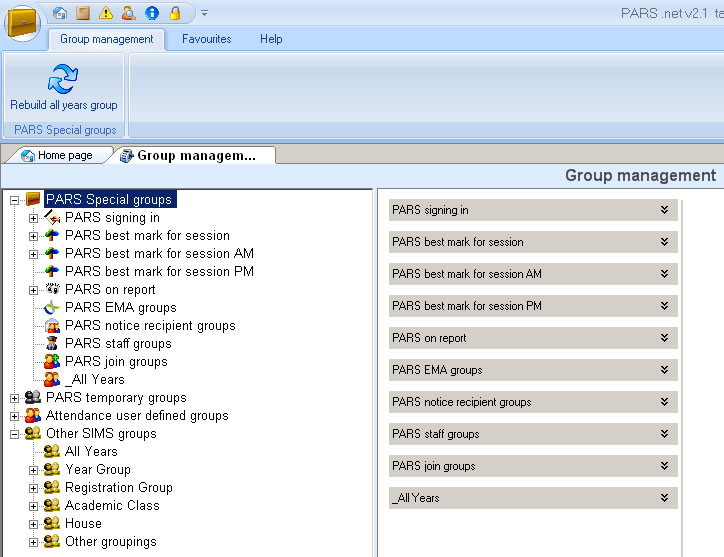Click the blue information icon

(x=152, y=13)
